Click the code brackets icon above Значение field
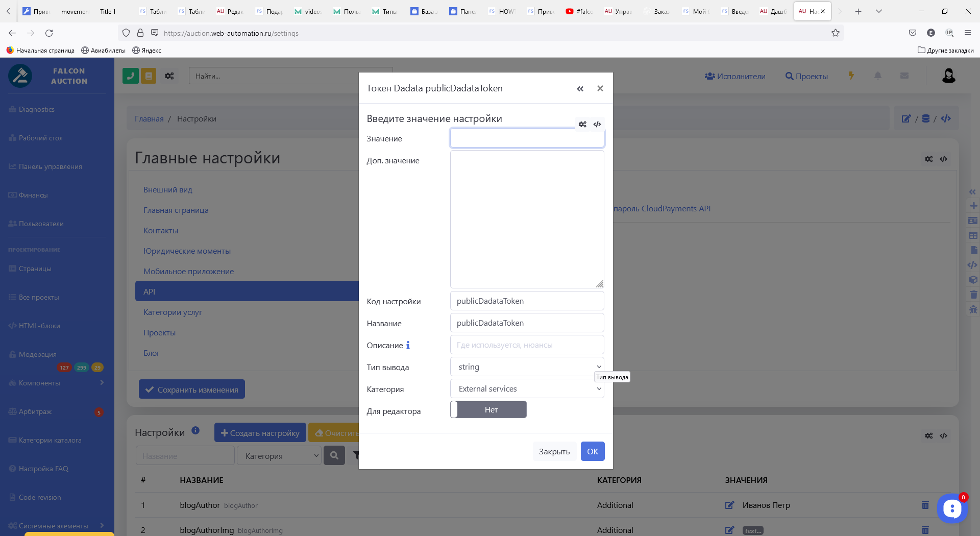This screenshot has width=980, height=536. click(597, 125)
